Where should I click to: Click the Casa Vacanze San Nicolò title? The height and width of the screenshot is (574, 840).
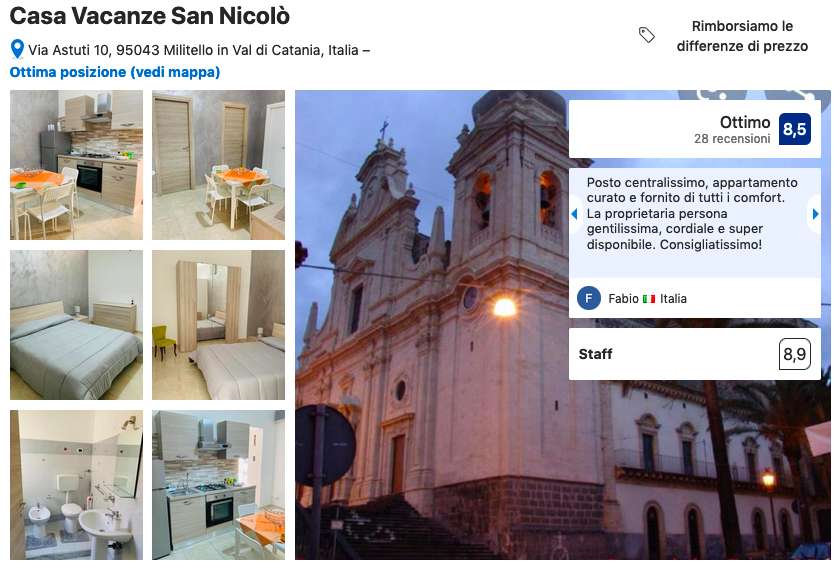point(149,16)
